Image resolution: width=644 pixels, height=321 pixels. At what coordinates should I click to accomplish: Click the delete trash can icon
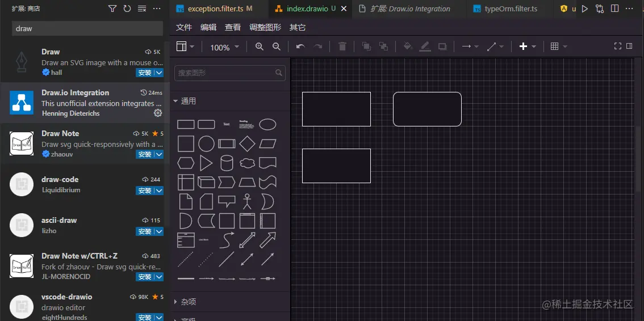click(x=342, y=47)
